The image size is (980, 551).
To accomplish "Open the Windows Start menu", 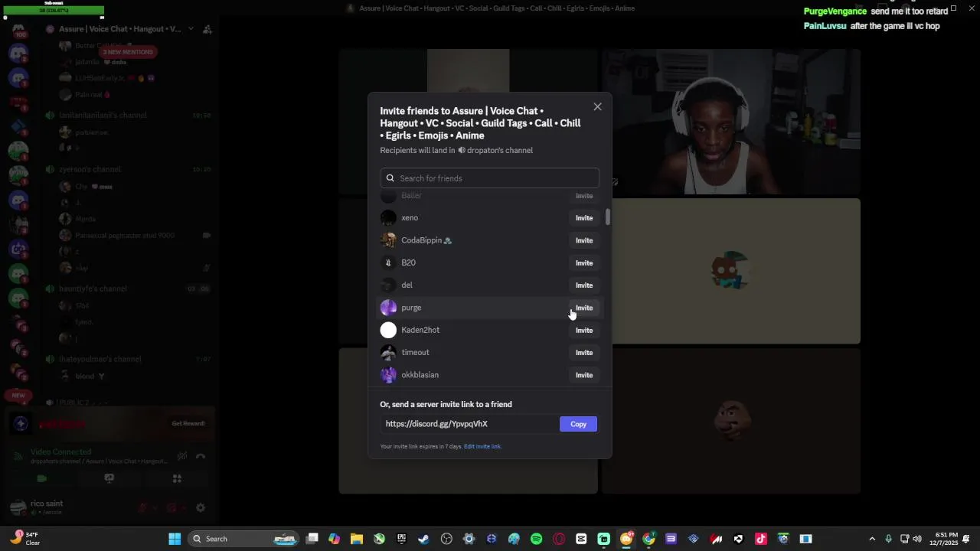I will pyautogui.click(x=175, y=539).
